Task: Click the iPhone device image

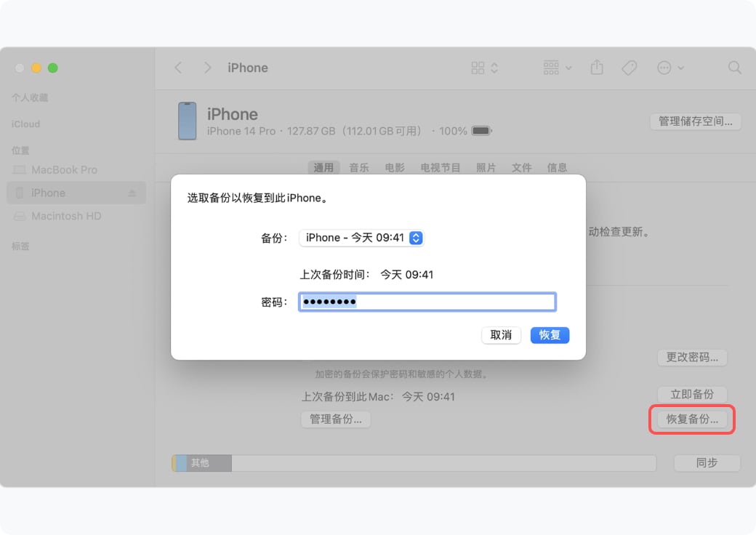Action: click(x=187, y=121)
